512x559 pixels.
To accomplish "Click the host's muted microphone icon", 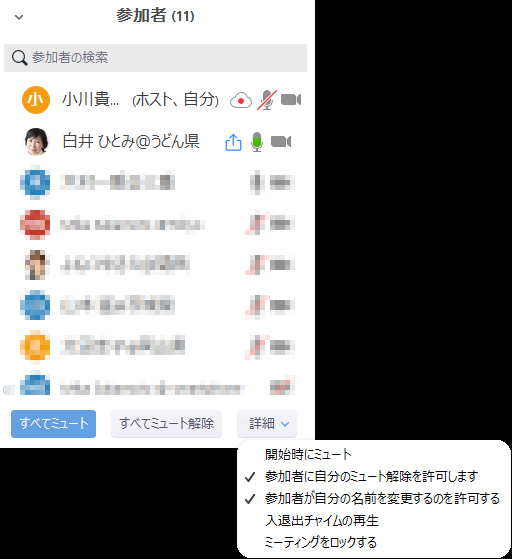I will tap(267, 100).
